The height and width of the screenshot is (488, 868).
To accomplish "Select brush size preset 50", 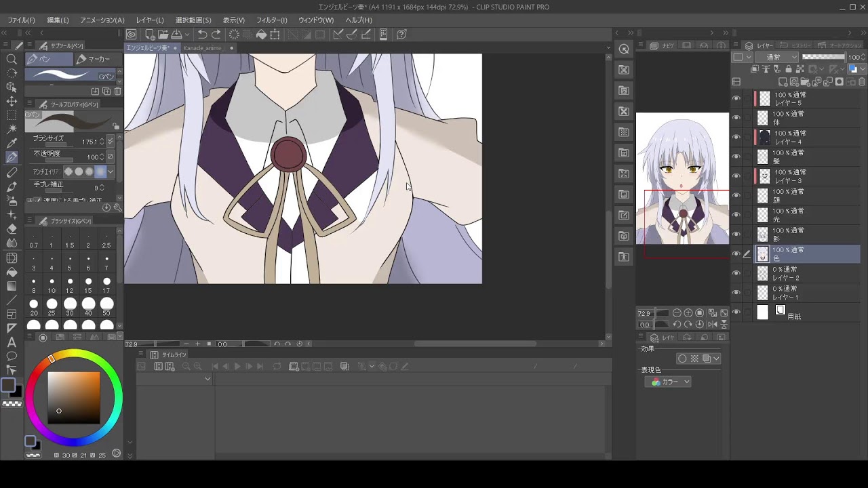I will [106, 306].
